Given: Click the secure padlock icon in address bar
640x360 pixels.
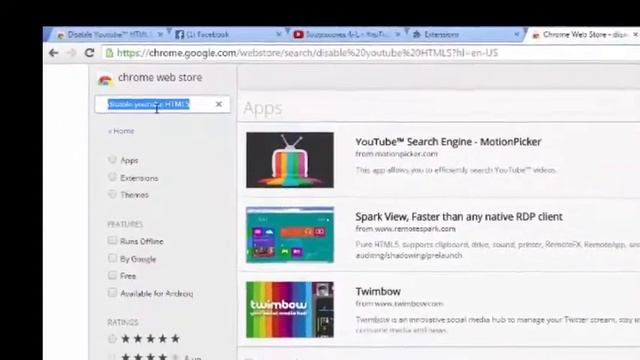Looking at the screenshot, I should 109,53.
